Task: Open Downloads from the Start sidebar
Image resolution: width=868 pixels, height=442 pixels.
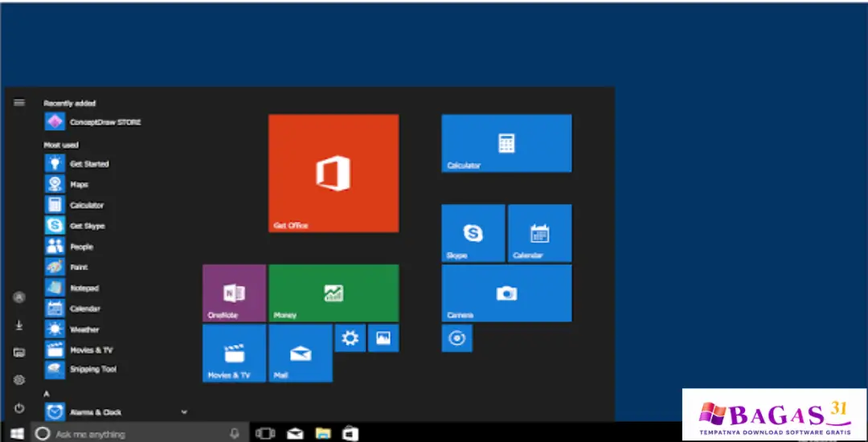Action: click(19, 325)
